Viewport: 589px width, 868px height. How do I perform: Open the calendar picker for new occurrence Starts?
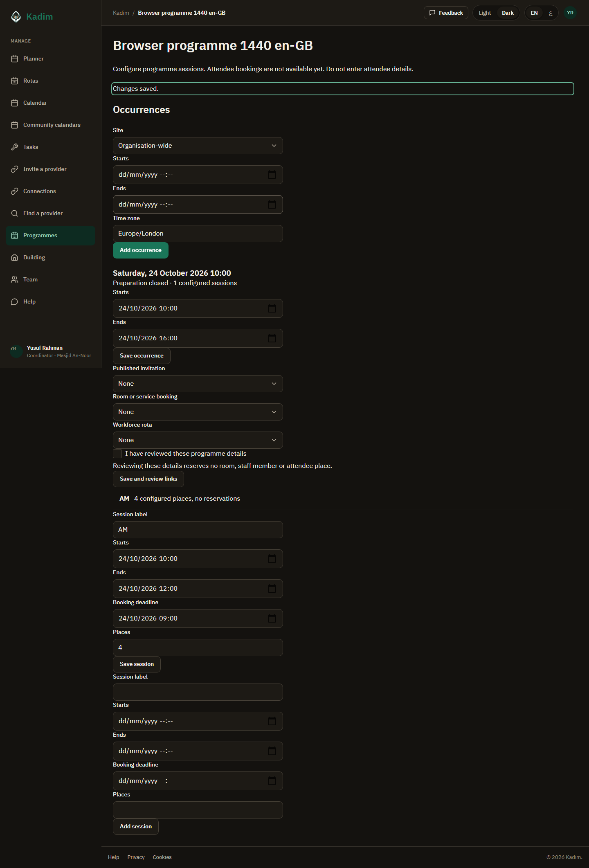(x=272, y=175)
